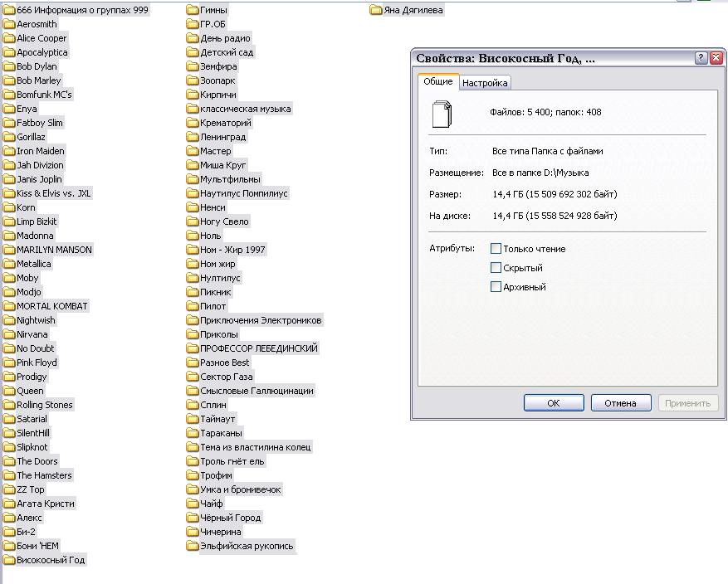Select the 'Bomfunk MC's' folder name
This screenshot has height=584, width=728.
[x=44, y=95]
